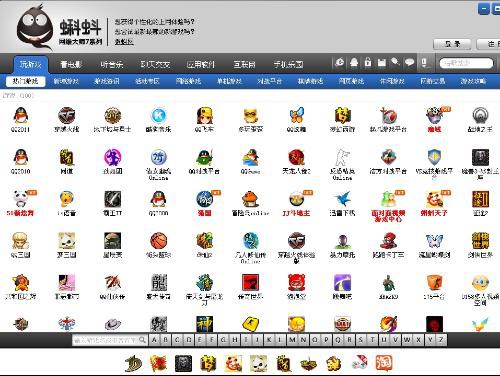Click the bell-shaped toolbar icon

click(354, 62)
